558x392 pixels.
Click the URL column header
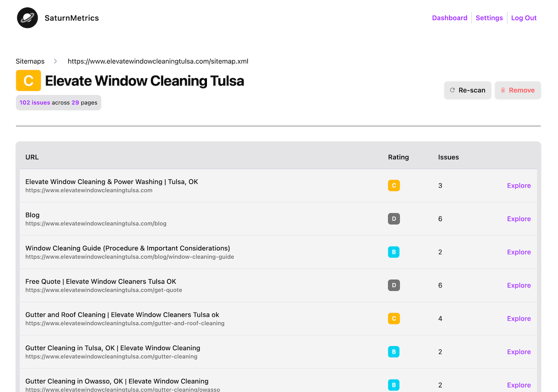pos(32,157)
